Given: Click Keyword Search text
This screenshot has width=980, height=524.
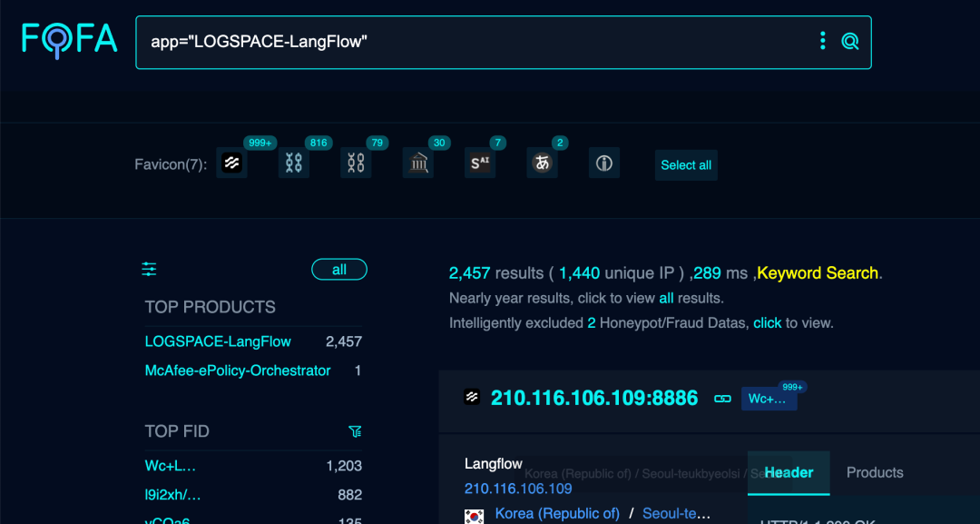Looking at the screenshot, I should tap(818, 273).
